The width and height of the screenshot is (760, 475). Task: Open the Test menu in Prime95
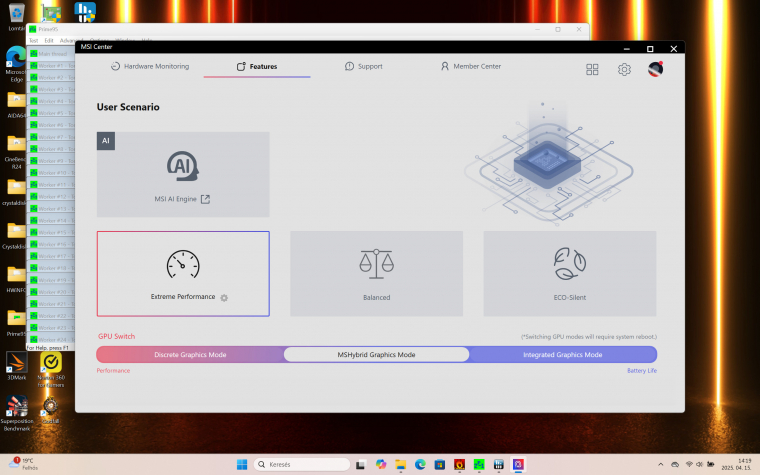[33, 41]
